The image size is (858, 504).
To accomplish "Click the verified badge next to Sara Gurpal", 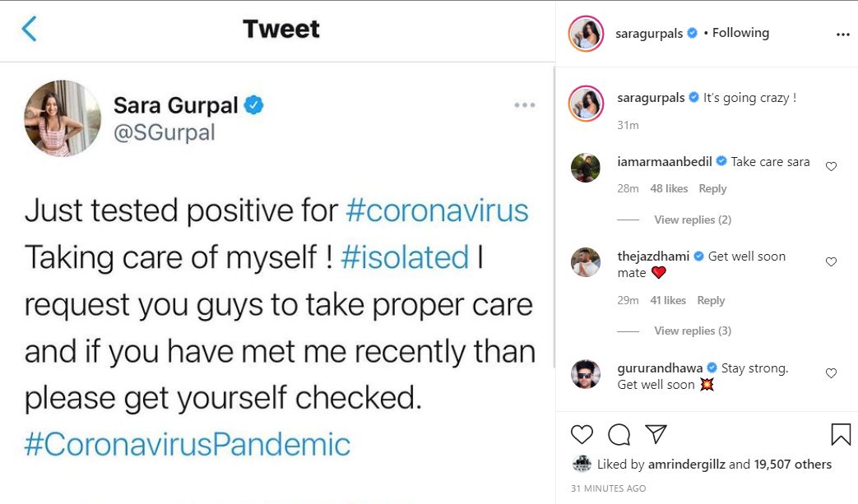I will pos(253,104).
